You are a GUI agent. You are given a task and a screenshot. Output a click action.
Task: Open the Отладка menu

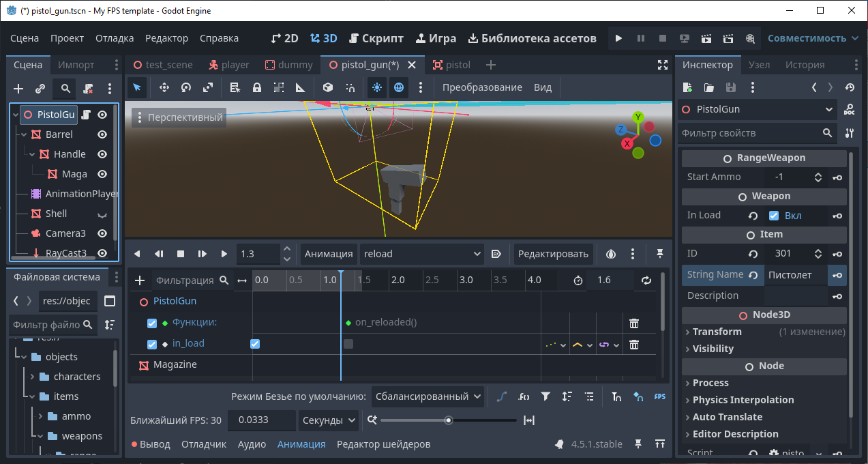[x=115, y=38]
